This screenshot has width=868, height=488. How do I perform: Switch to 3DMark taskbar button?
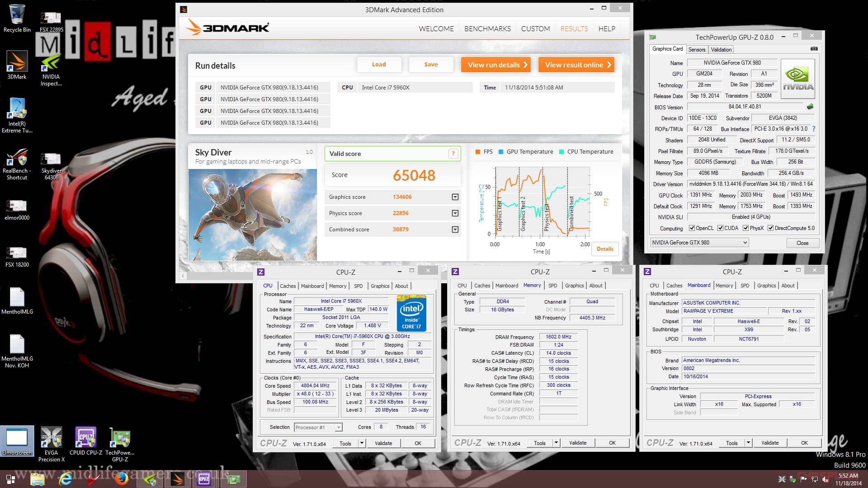pyautogui.click(x=177, y=479)
